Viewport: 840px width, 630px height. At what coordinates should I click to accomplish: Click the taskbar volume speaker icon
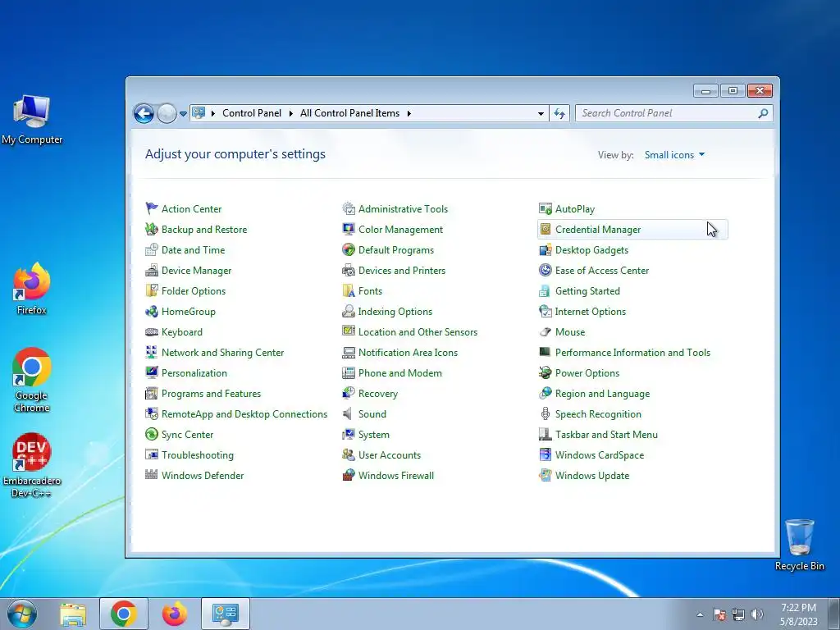757,614
